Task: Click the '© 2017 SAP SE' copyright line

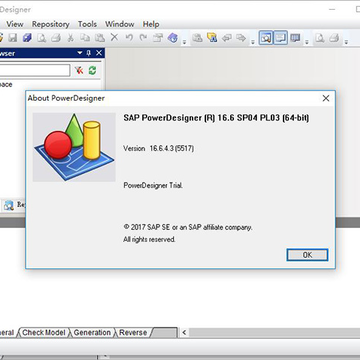Action: [188, 227]
